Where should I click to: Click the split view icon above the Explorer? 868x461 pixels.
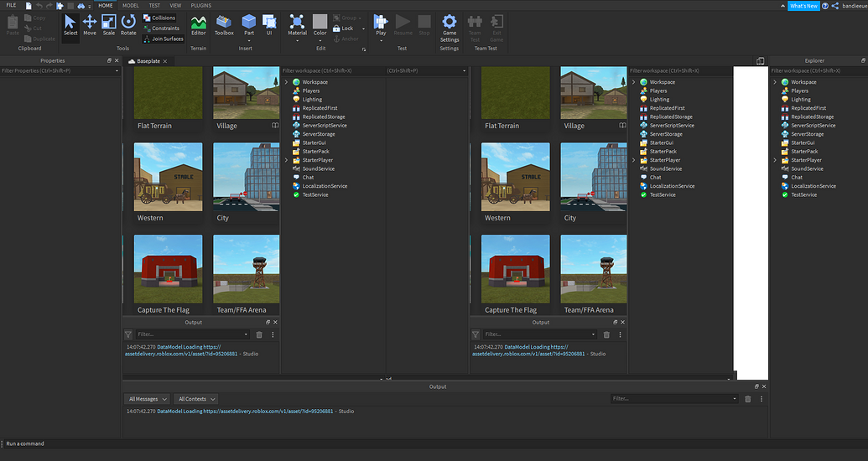coord(760,61)
